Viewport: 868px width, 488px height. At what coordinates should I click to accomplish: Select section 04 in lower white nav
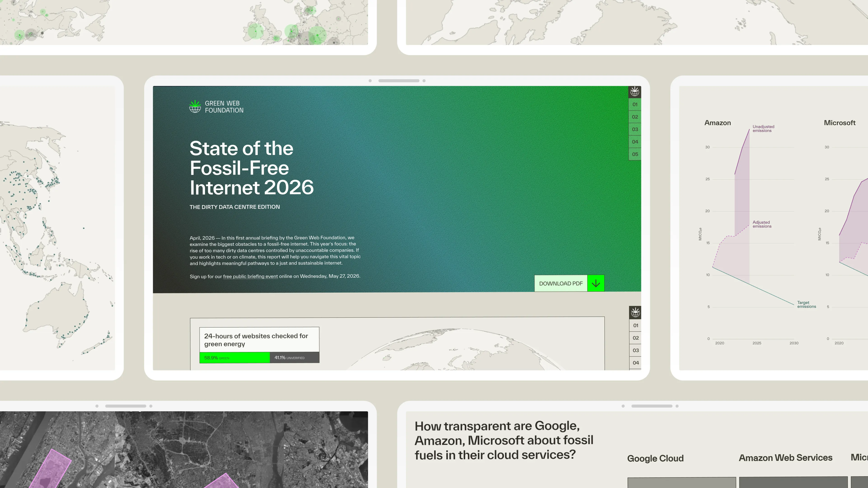(x=635, y=363)
